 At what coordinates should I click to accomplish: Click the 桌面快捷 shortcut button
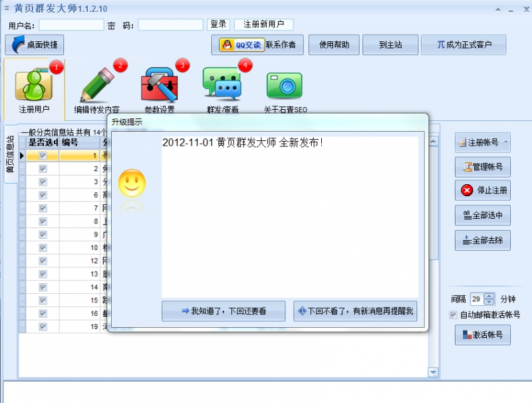35,45
